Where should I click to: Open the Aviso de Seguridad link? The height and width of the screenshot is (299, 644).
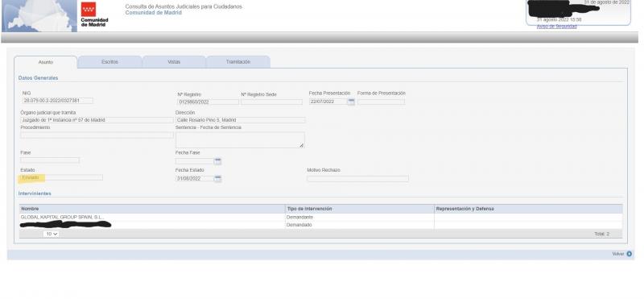point(556,27)
